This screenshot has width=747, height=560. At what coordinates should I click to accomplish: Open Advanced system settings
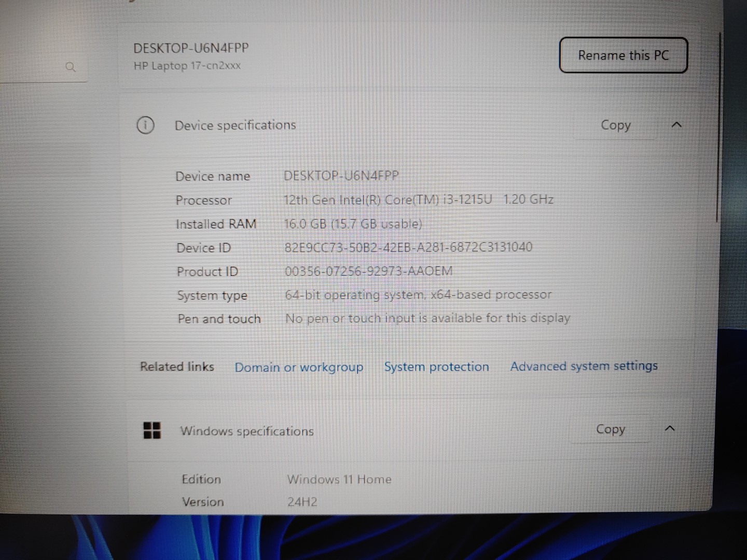(x=584, y=366)
